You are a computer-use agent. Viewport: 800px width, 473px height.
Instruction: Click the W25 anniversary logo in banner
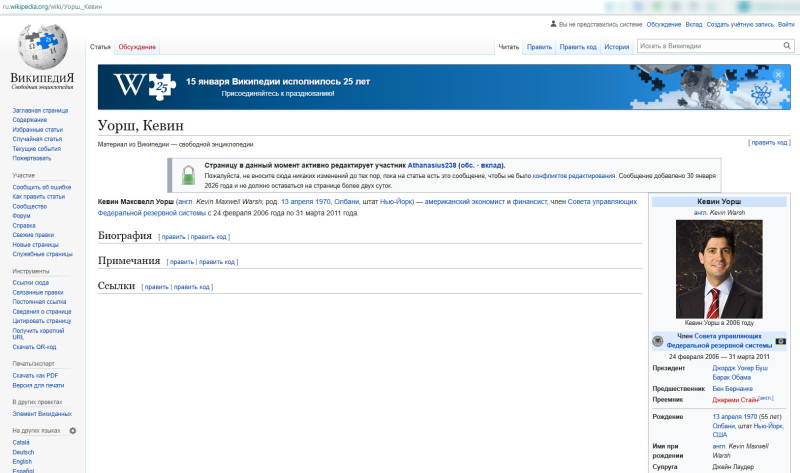[140, 87]
